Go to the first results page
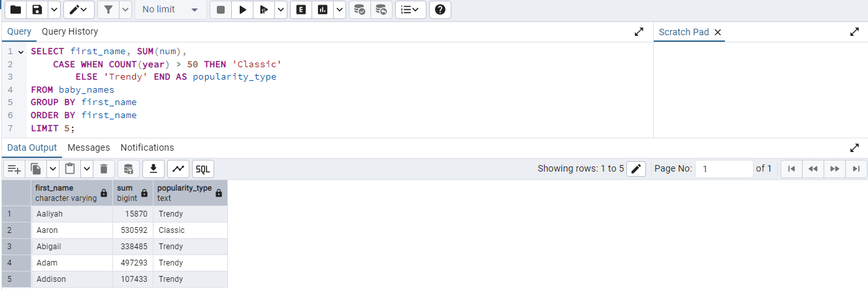Screen dimensions: 868x291 tap(792, 169)
